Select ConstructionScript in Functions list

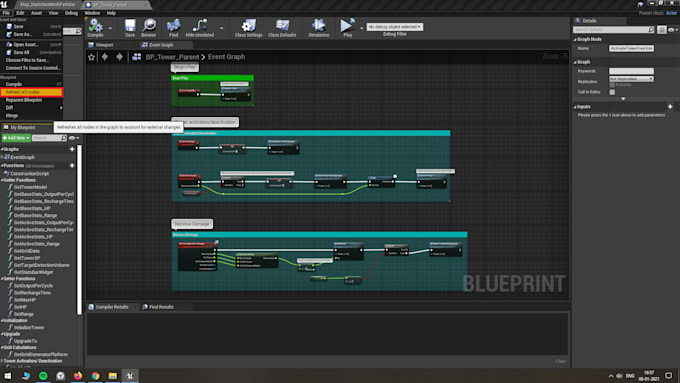[x=29, y=173]
